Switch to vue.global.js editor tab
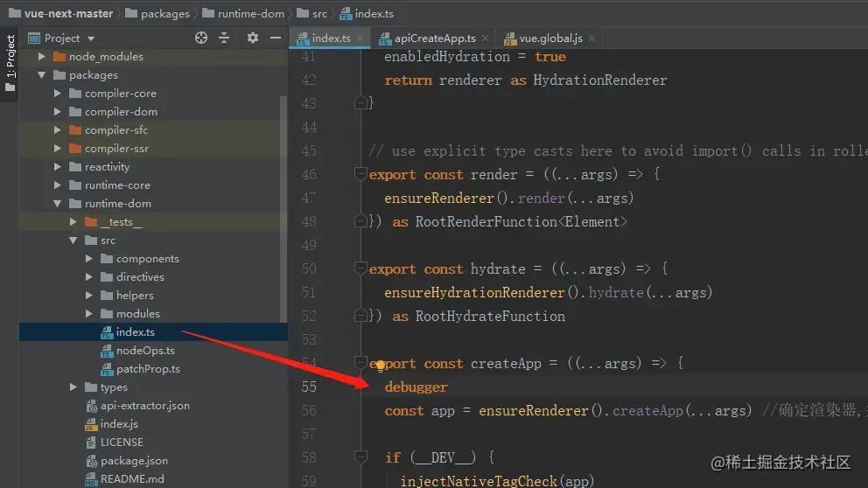868x488 pixels. tap(550, 38)
